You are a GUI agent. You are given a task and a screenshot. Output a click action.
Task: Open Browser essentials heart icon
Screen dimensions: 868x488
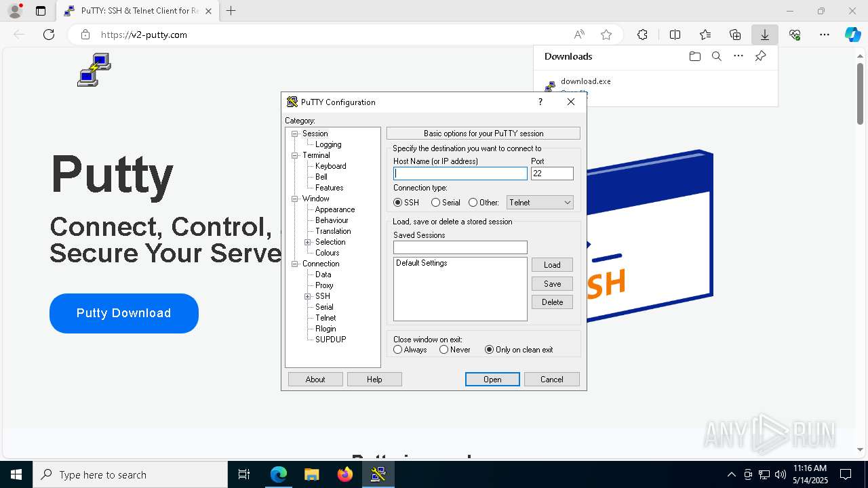tap(795, 35)
